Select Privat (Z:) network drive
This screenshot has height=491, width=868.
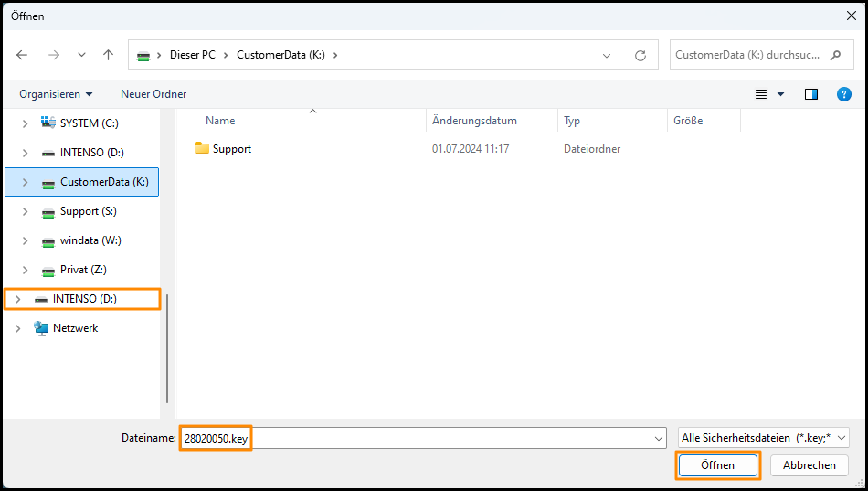(81, 270)
